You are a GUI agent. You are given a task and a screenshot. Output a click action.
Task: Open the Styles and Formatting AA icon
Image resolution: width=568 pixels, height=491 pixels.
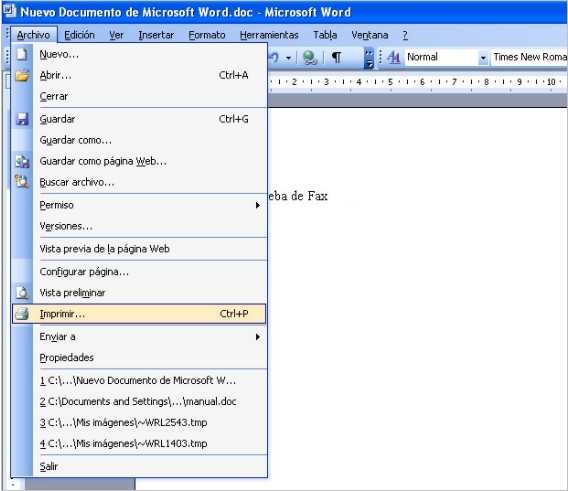(393, 57)
